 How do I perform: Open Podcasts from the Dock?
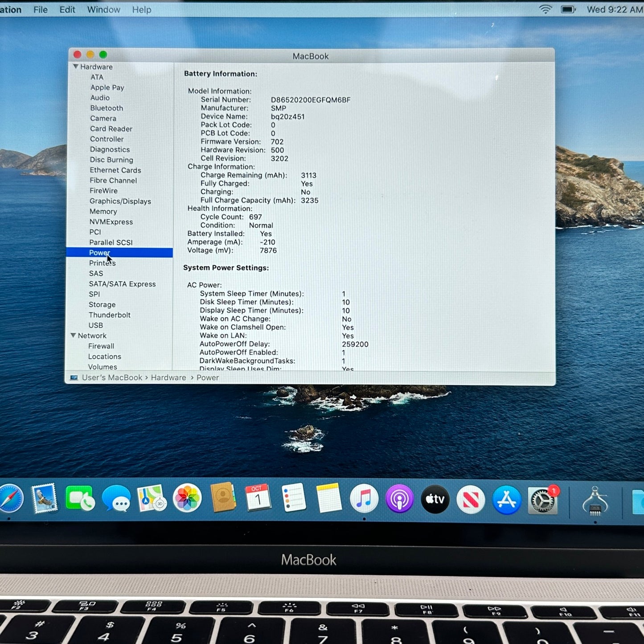[x=399, y=499]
